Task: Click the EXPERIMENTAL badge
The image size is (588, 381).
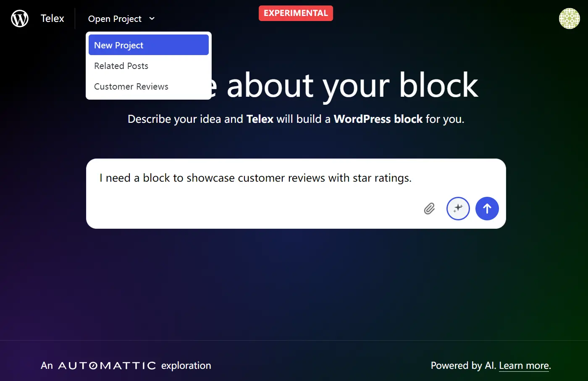Action: (296, 13)
